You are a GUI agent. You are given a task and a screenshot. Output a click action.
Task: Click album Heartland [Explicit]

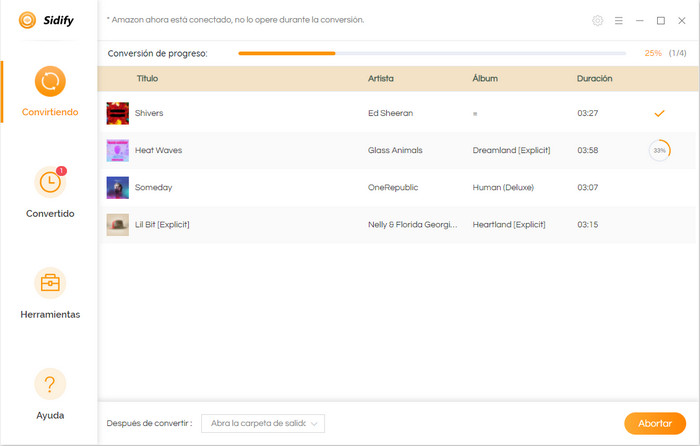(509, 225)
